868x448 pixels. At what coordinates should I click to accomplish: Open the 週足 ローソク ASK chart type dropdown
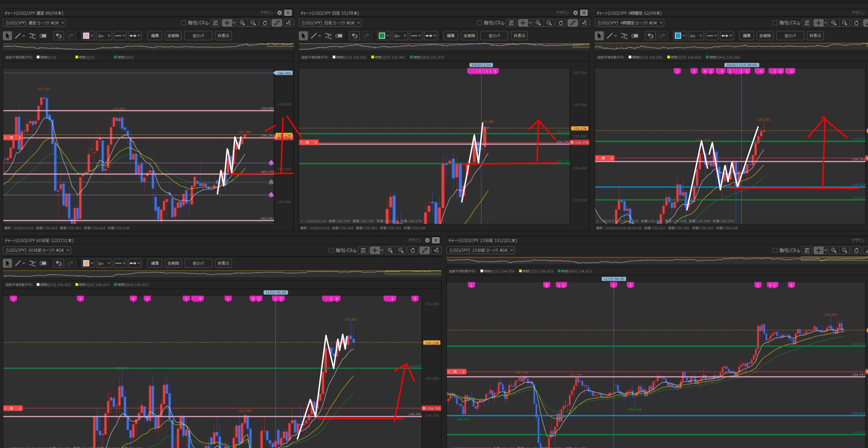pyautogui.click(x=34, y=23)
